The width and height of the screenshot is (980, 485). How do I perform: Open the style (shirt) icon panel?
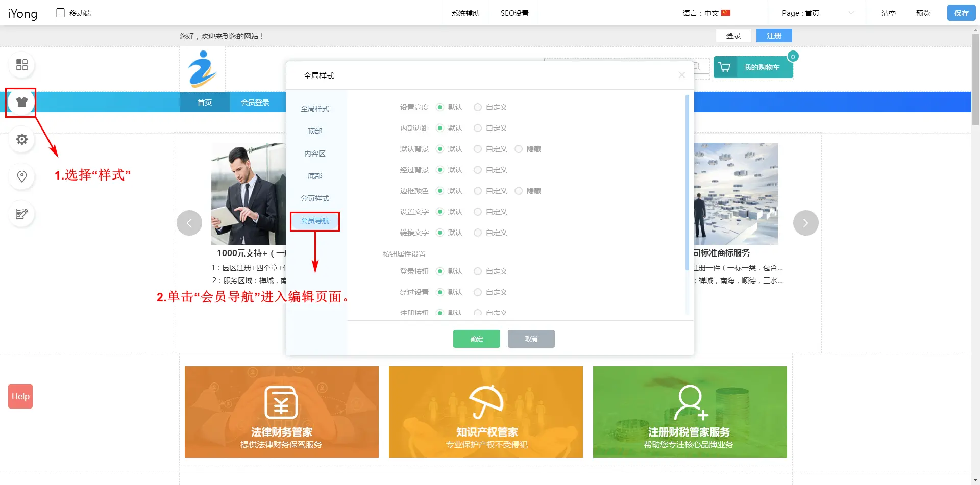(21, 102)
